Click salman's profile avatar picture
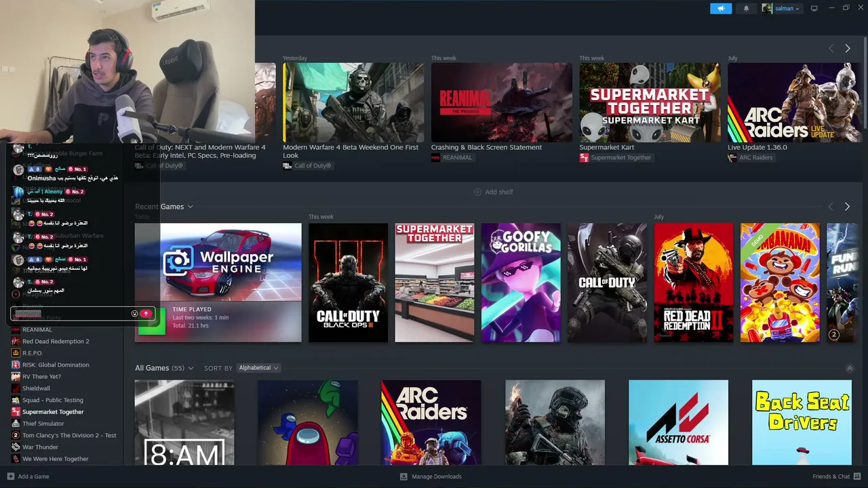Viewport: 868px width, 488px height. (767, 8)
